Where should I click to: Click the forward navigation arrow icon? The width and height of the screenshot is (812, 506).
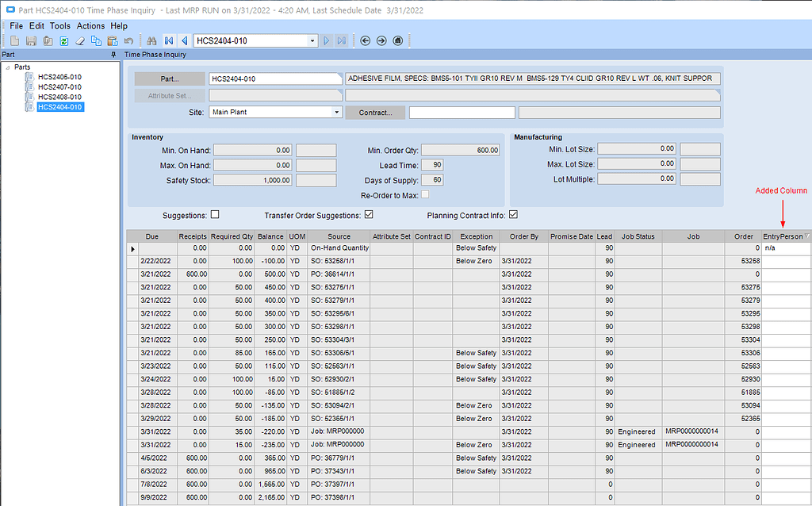pos(381,40)
